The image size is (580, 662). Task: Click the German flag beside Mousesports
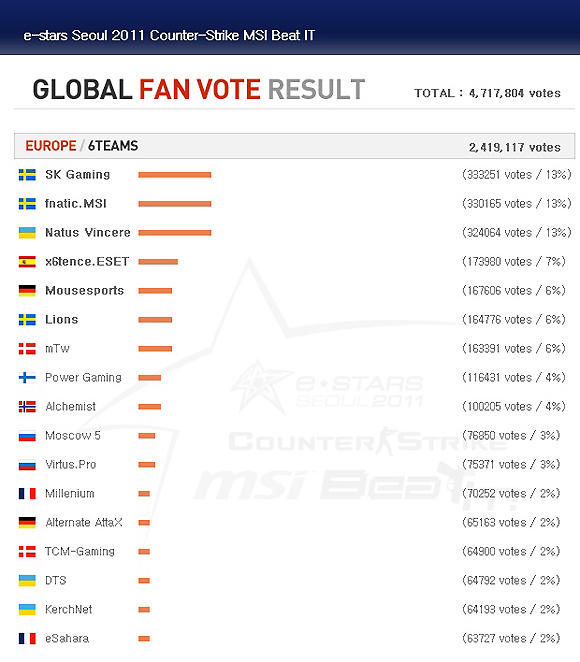[x=27, y=291]
